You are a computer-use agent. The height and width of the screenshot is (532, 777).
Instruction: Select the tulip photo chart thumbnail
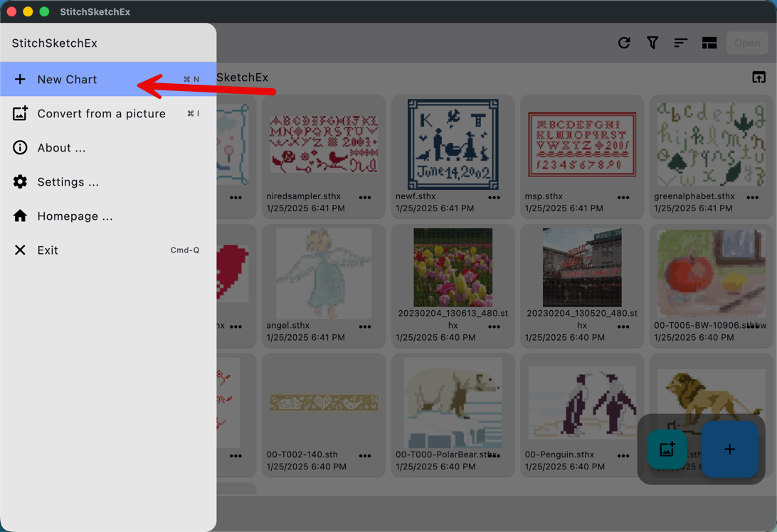coord(453,267)
